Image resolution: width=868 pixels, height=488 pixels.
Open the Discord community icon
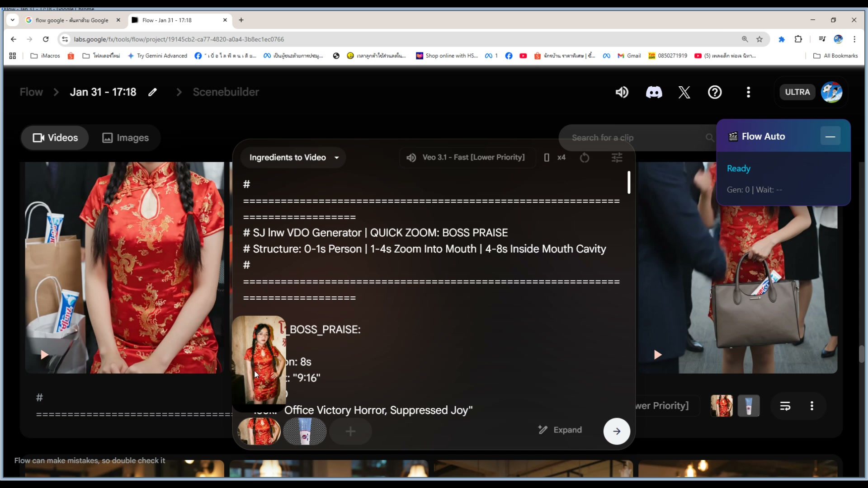coord(654,92)
